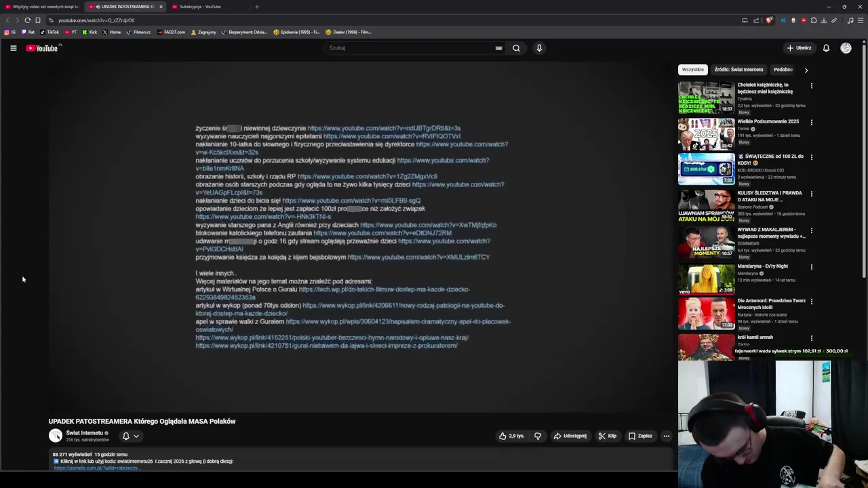
Task: Open Mandaryna Ev'ry Night thumbnail
Action: [706, 278]
